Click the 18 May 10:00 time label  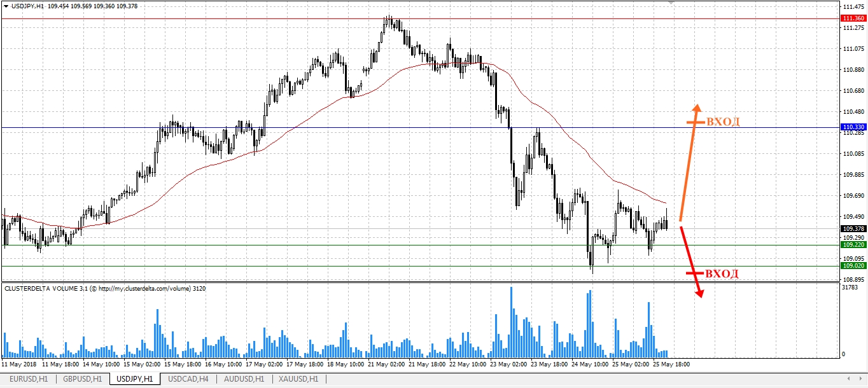click(x=346, y=365)
